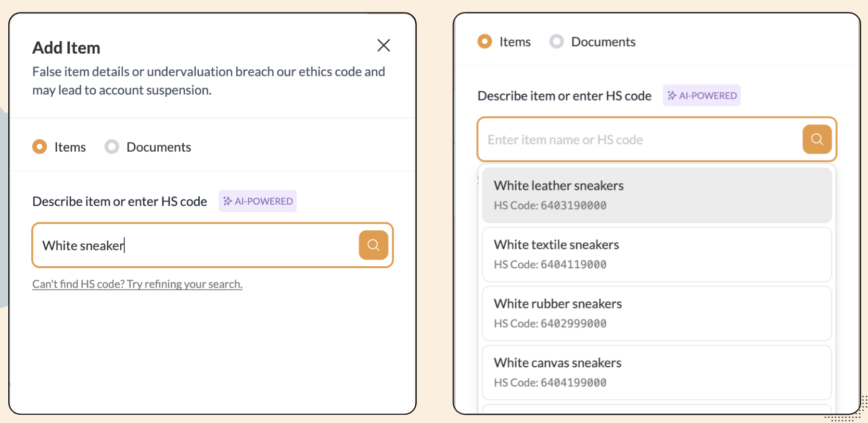Choose White textile sneakers suggestion
Screen dimensions: 868x423
point(657,254)
